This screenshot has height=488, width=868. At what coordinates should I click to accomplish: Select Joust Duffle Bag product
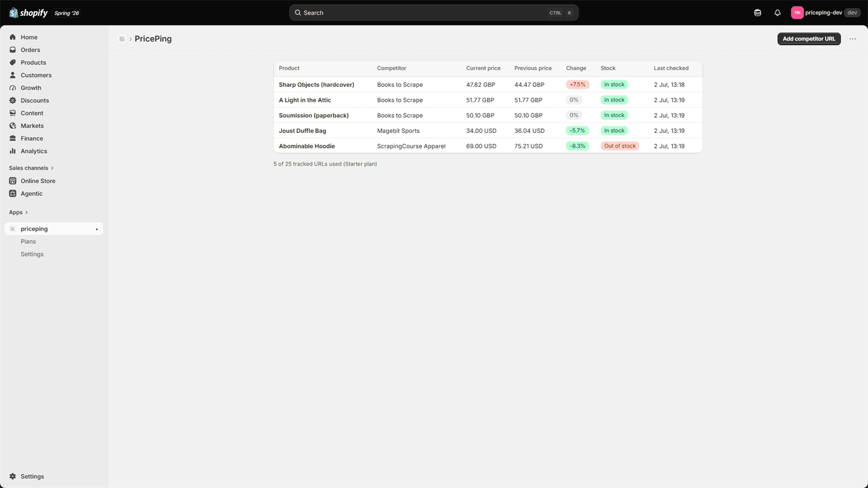pyautogui.click(x=303, y=131)
